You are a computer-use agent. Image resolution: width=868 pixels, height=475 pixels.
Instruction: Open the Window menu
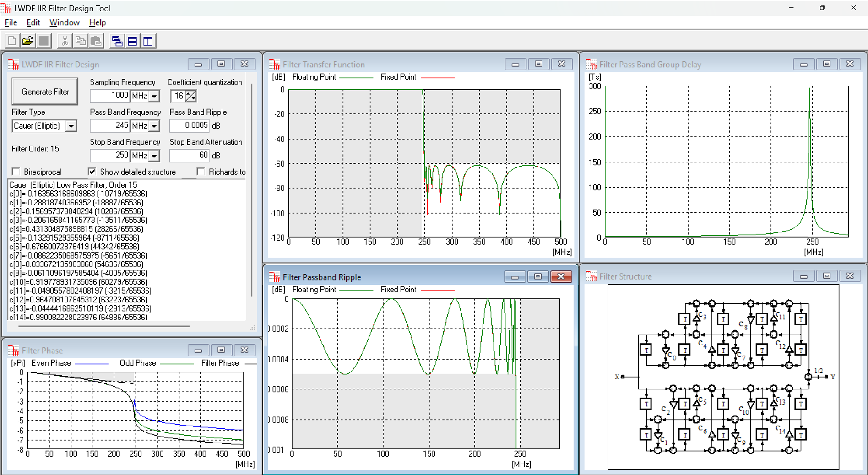click(65, 22)
